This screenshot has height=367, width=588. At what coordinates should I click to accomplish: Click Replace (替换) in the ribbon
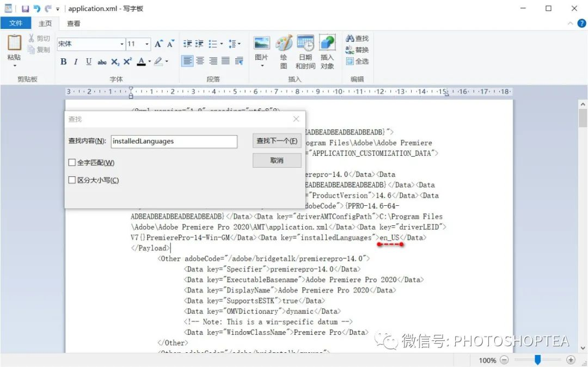357,50
